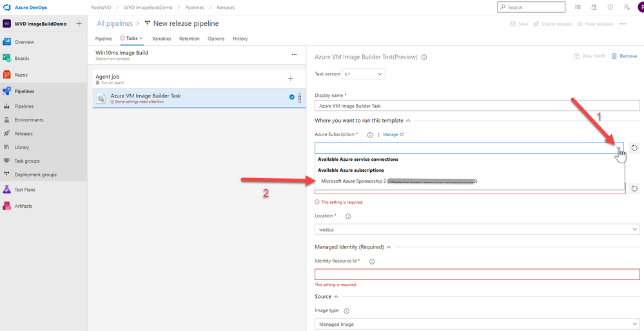
Task: Show info for Image type field
Action: tap(346, 311)
